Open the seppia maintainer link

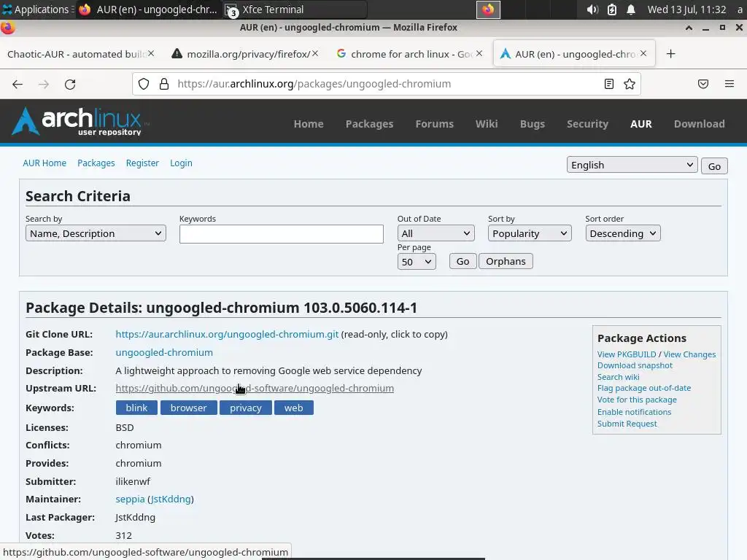[130, 499]
